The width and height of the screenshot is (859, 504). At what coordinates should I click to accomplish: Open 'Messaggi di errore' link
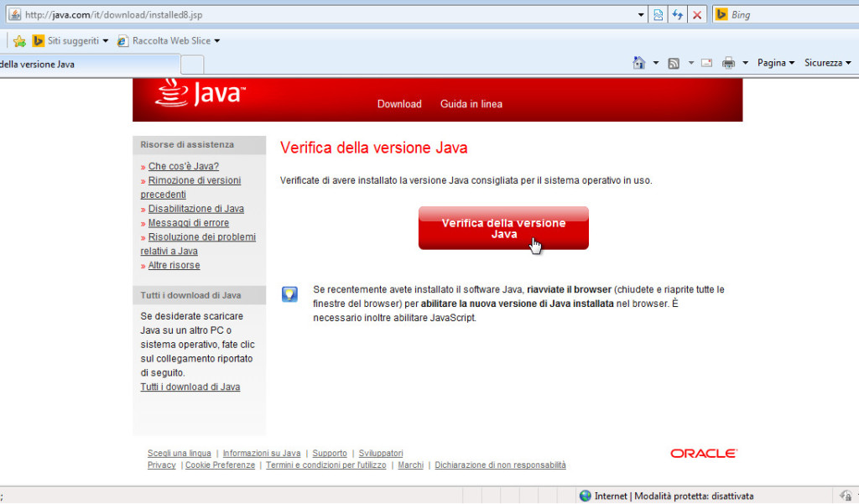click(x=189, y=223)
